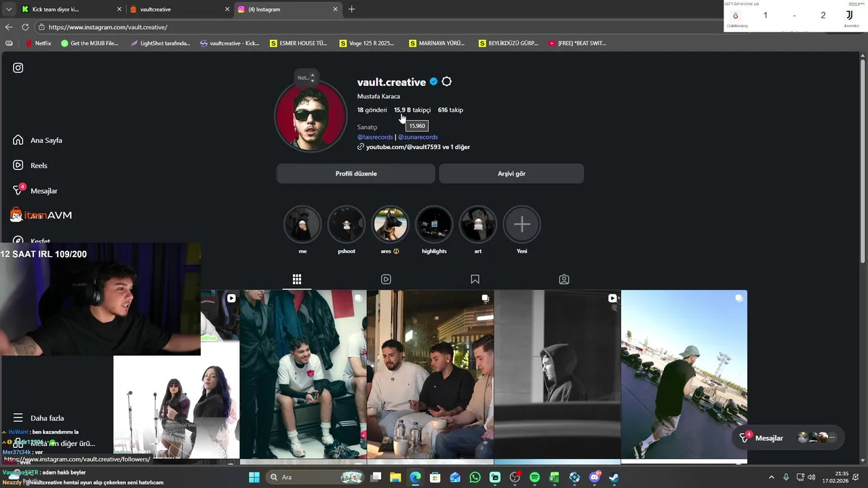Open the floating Mesajlar chat button

coord(788,438)
